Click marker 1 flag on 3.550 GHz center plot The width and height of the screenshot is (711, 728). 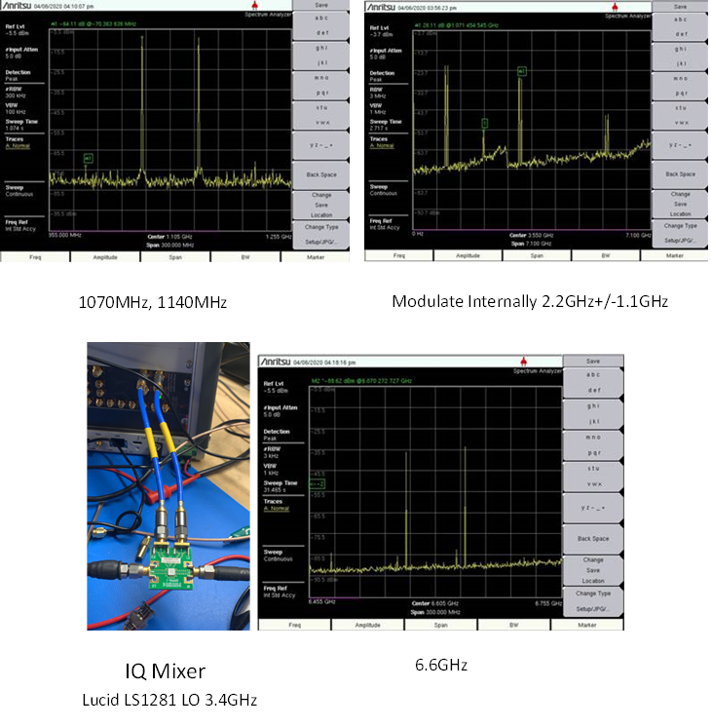[484, 123]
